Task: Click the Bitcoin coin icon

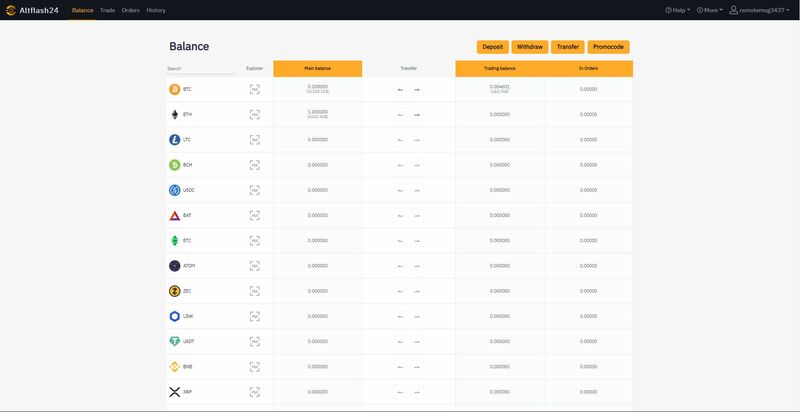Action: [x=174, y=89]
